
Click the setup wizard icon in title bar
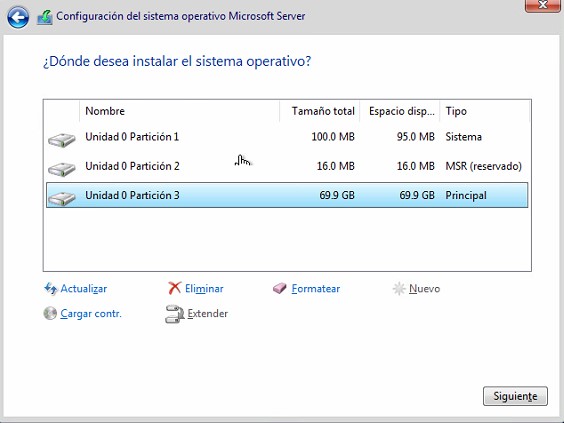45,17
